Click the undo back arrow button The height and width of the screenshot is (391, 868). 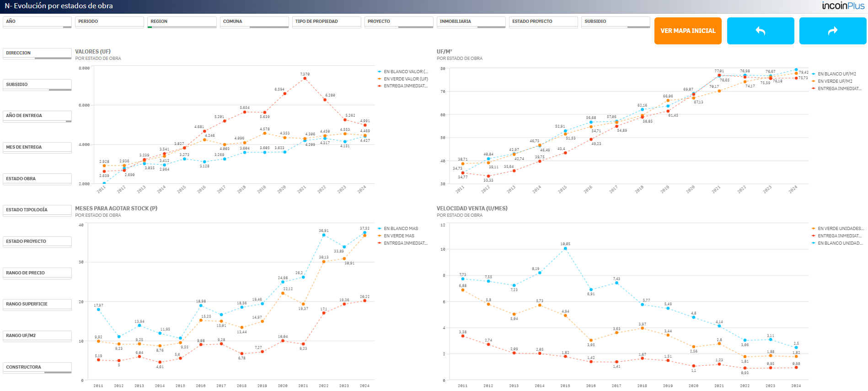[761, 31]
